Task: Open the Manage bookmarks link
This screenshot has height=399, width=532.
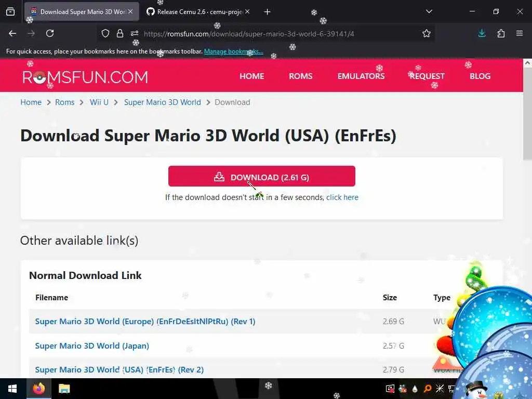Action: point(233,51)
